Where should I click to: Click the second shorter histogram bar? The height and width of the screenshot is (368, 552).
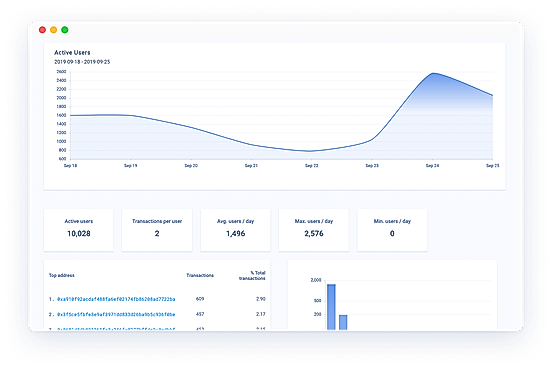(343, 322)
